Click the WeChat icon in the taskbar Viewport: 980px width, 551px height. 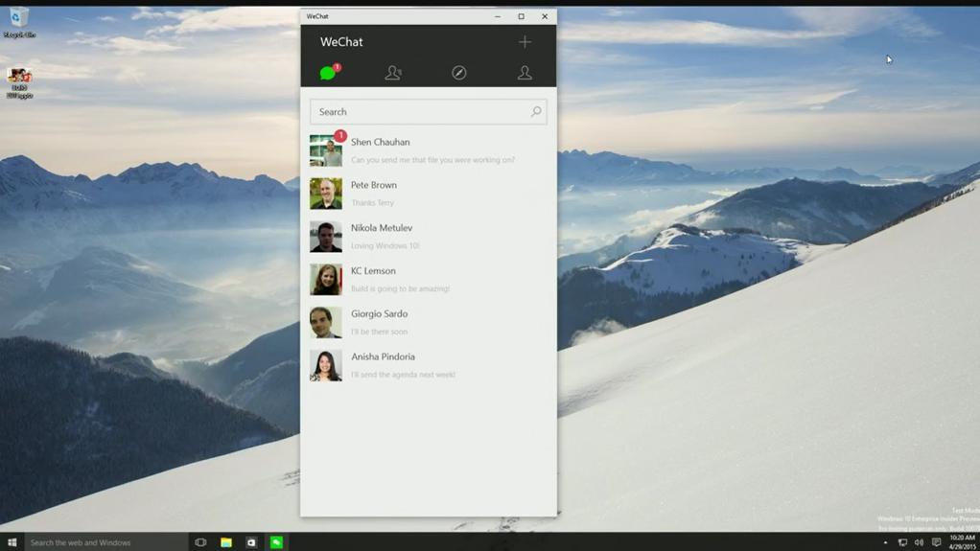[x=276, y=542]
